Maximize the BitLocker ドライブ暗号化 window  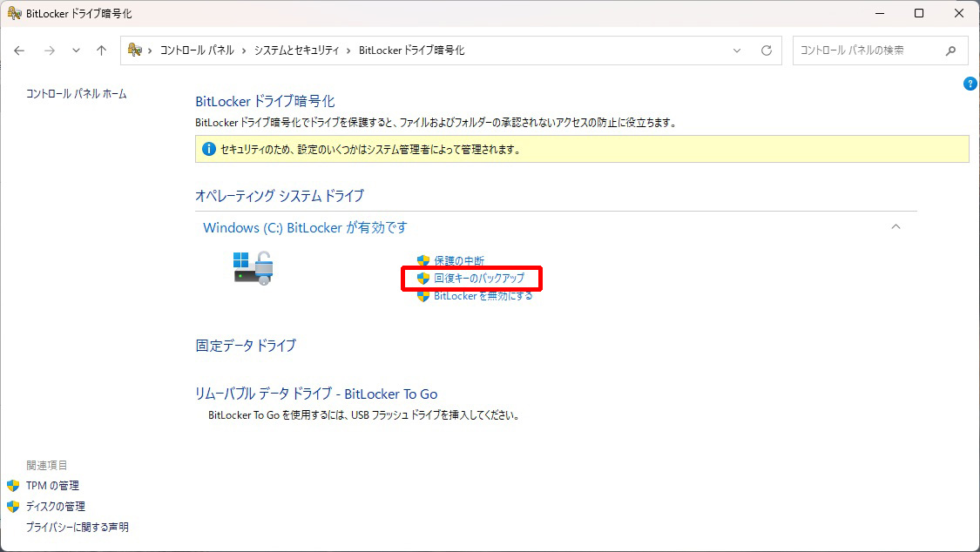click(x=919, y=13)
